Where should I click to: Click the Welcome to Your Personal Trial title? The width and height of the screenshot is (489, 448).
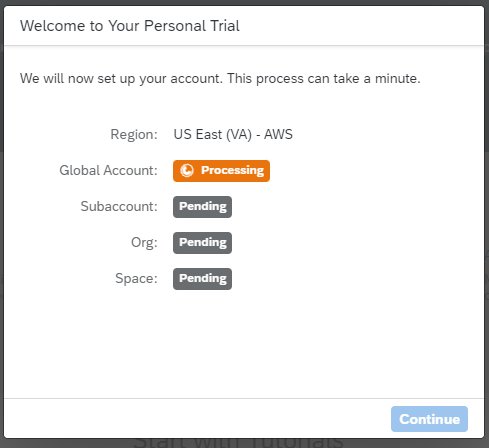tap(130, 26)
